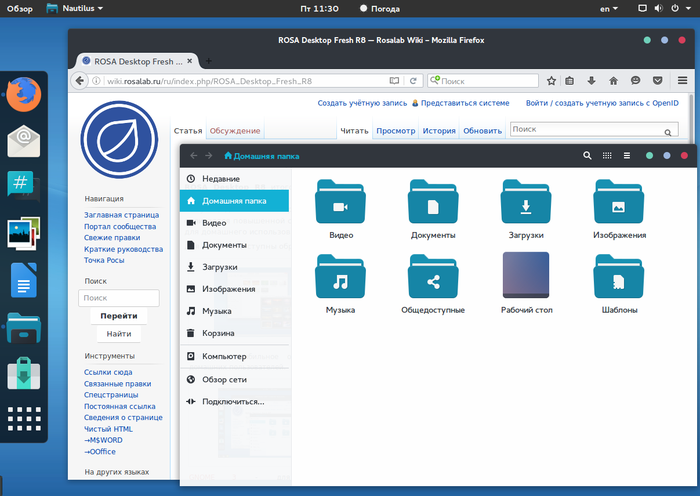
Task: Click the wiki sidebar Поиск input field
Action: pyautogui.click(x=119, y=298)
